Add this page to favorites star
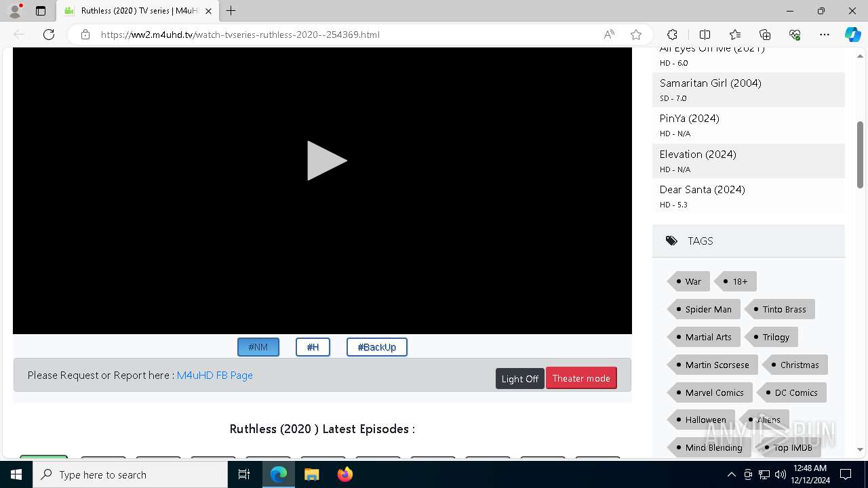Image resolution: width=868 pixels, height=488 pixels. 636,35
